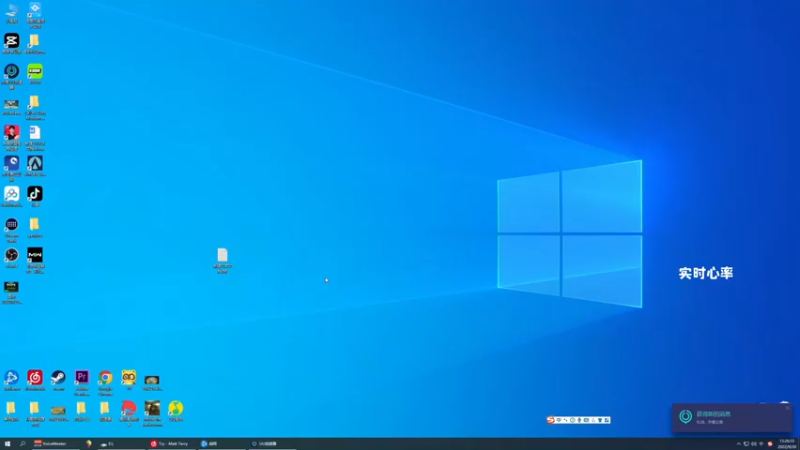Open the image thumbnail right of the raccoon icon
Viewport: 800px width, 450px height.
(152, 381)
